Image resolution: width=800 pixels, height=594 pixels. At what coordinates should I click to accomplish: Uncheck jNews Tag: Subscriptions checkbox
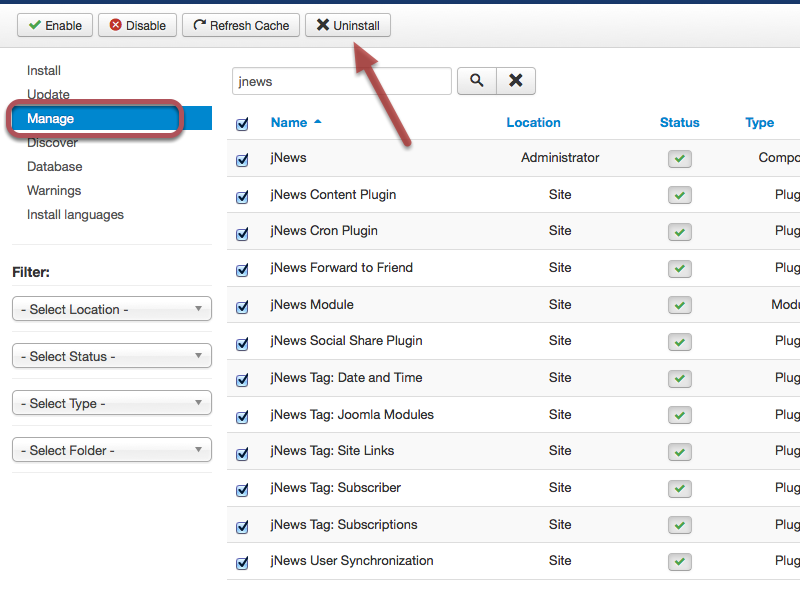point(242,526)
